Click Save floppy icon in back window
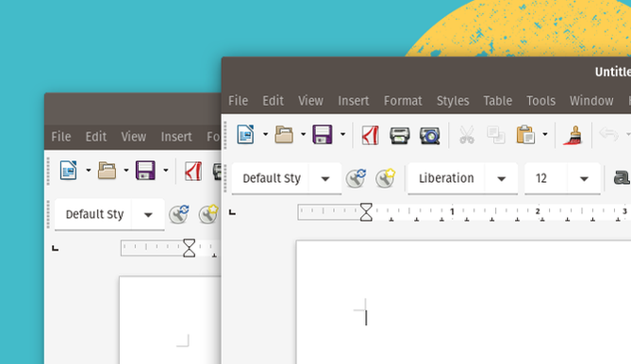 coord(145,170)
